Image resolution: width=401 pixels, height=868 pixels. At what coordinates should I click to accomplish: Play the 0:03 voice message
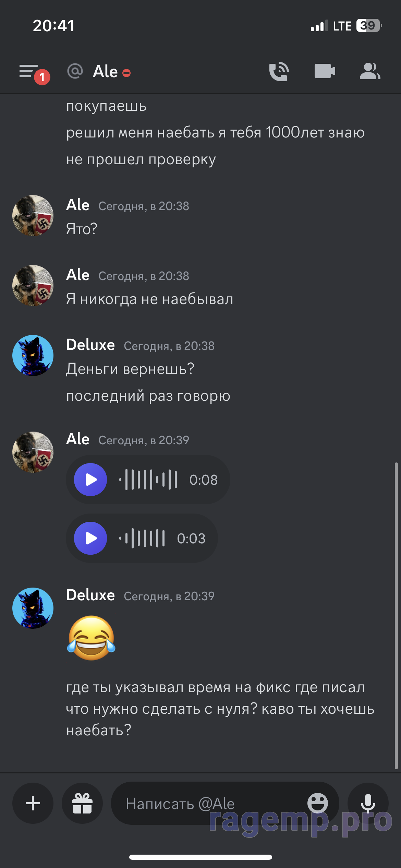[90, 538]
